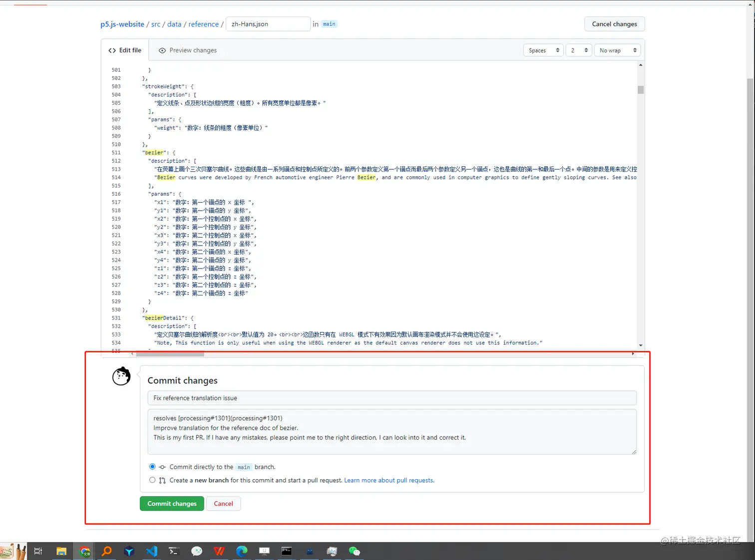Click Cancel button beside Commit changes
Viewport: 755px width, 560px height.
coord(223,504)
